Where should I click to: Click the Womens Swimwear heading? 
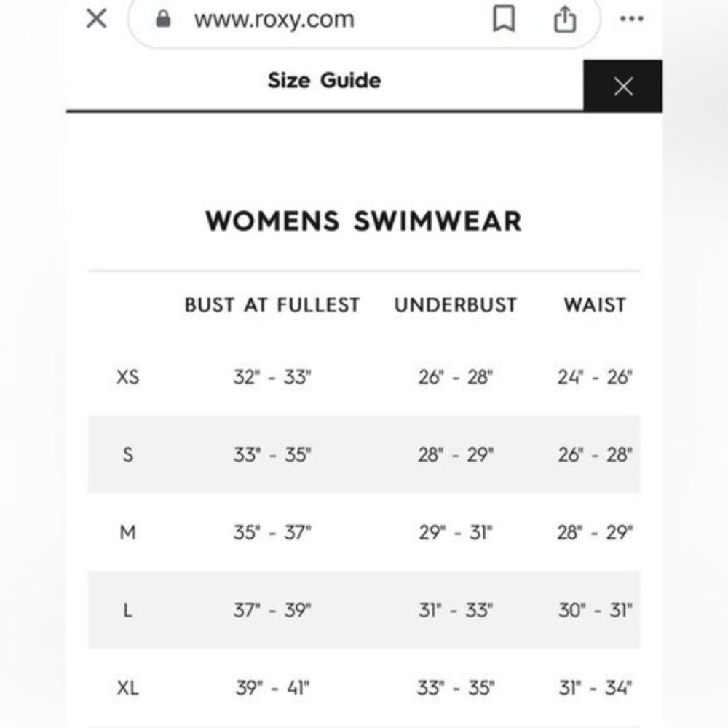tap(363, 221)
